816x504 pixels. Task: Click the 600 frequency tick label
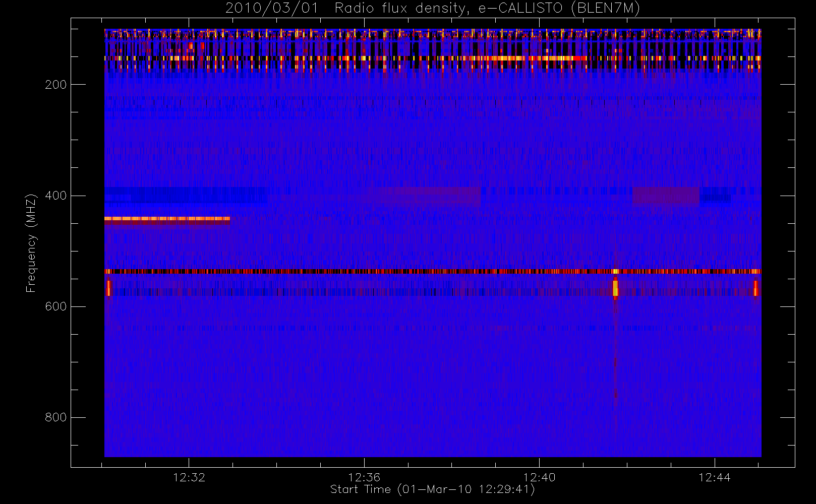pyautogui.click(x=55, y=306)
